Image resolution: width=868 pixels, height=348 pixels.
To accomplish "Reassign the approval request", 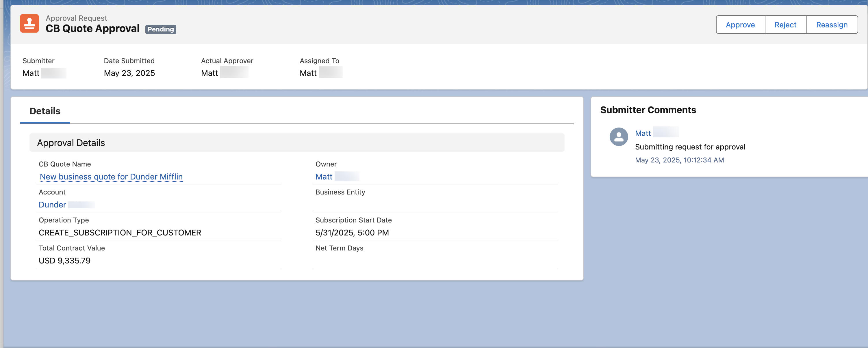I will click(x=832, y=25).
